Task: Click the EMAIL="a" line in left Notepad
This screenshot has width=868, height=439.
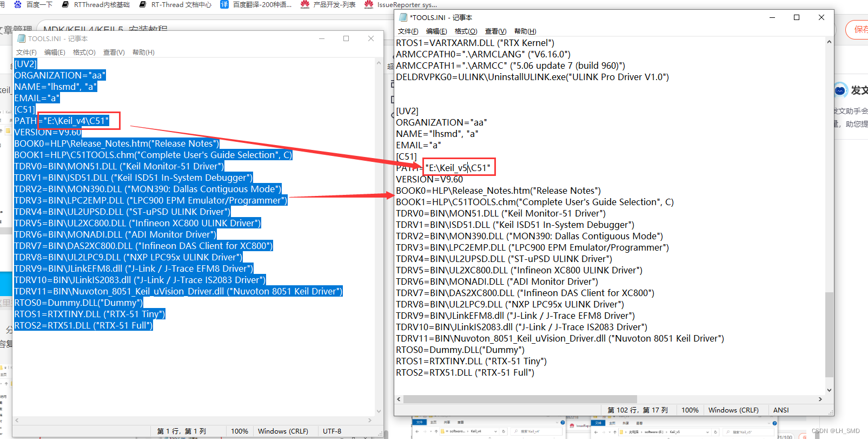Action: click(37, 98)
